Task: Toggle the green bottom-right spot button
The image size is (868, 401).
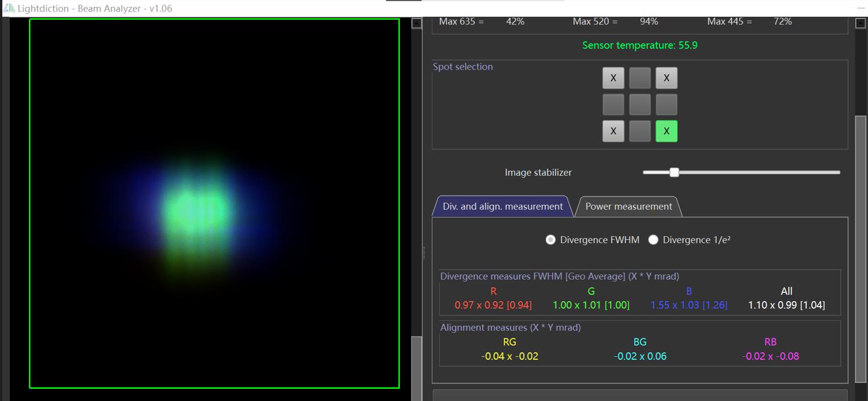Action: pyautogui.click(x=666, y=131)
